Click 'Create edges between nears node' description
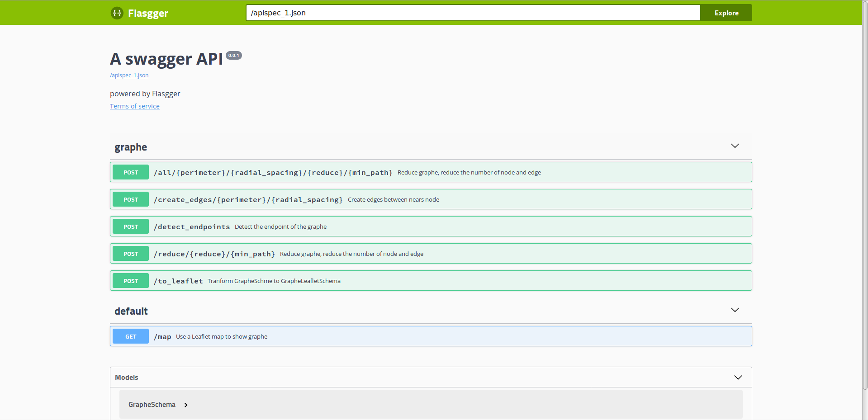Viewport: 868px width, 420px height. click(x=394, y=200)
